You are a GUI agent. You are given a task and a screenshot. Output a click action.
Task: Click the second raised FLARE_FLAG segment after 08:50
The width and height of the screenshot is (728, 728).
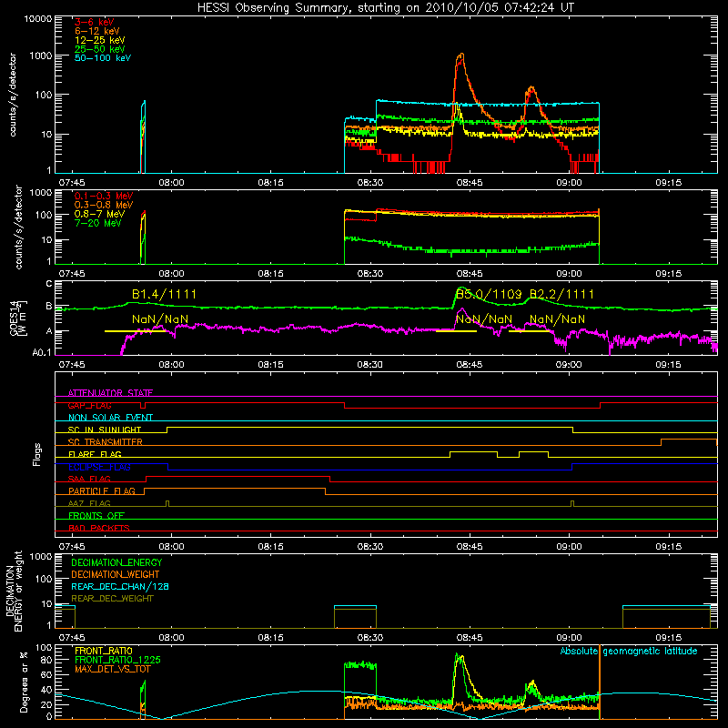coord(533,451)
